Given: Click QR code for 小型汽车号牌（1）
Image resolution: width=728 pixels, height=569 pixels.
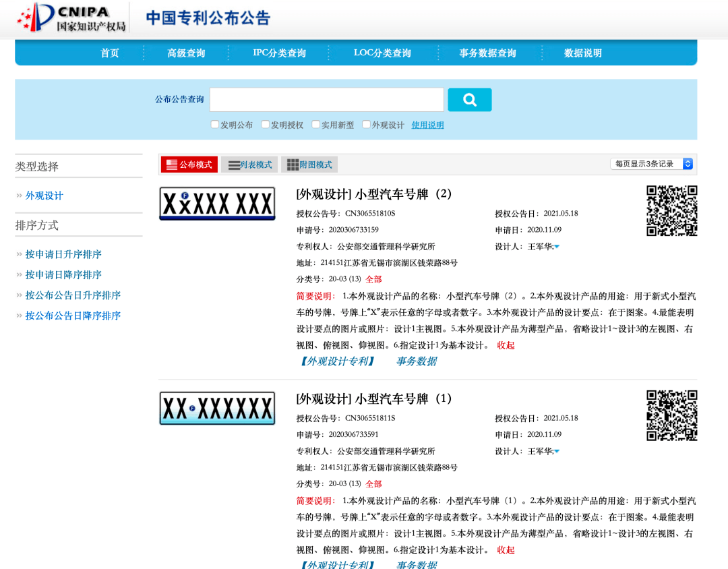Looking at the screenshot, I should 671,416.
